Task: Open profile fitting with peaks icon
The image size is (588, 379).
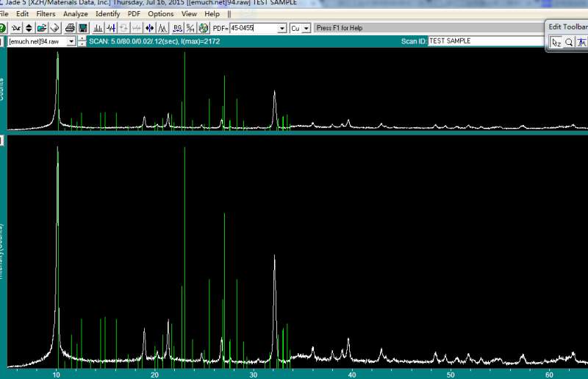Action: [x=162, y=28]
